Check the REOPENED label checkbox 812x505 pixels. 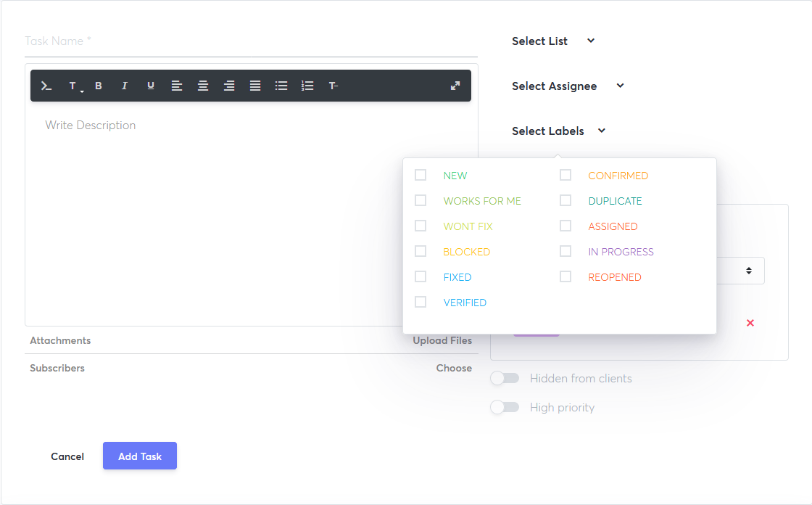coord(565,277)
